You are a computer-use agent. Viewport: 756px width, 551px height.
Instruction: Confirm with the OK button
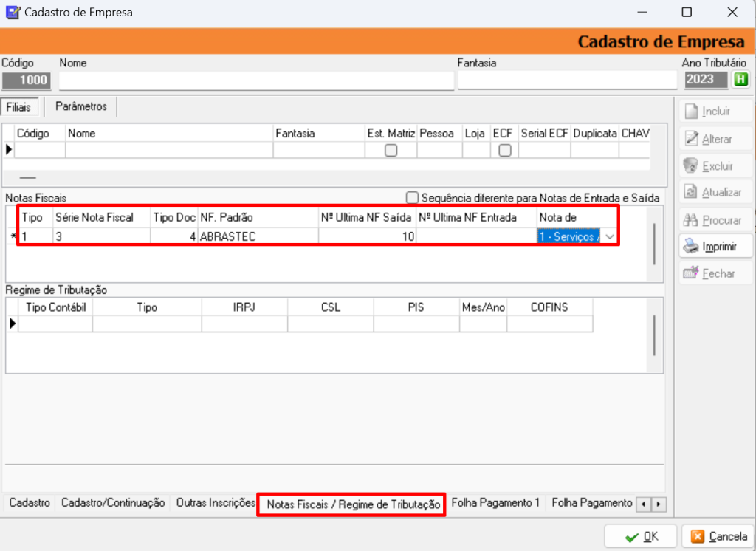[x=641, y=536]
